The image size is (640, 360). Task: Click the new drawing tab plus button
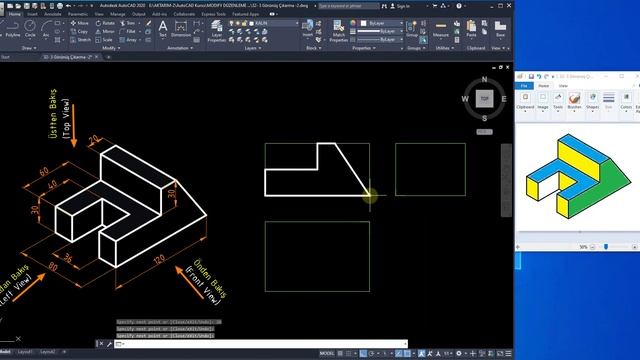point(109,57)
